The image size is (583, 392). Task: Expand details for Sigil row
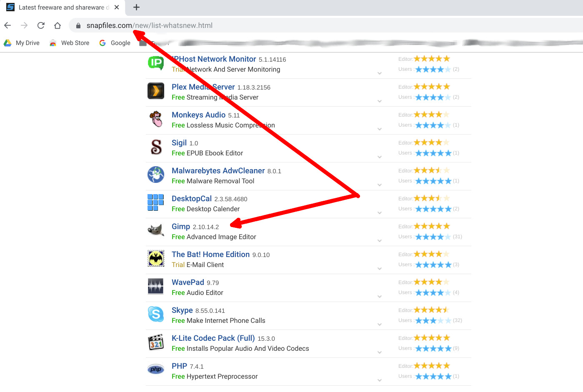pyautogui.click(x=380, y=157)
